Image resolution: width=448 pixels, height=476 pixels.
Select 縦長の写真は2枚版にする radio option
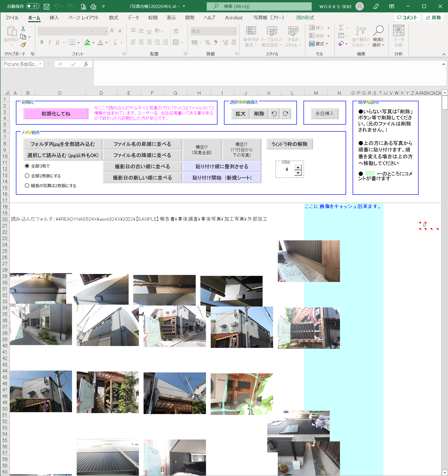pyautogui.click(x=27, y=186)
